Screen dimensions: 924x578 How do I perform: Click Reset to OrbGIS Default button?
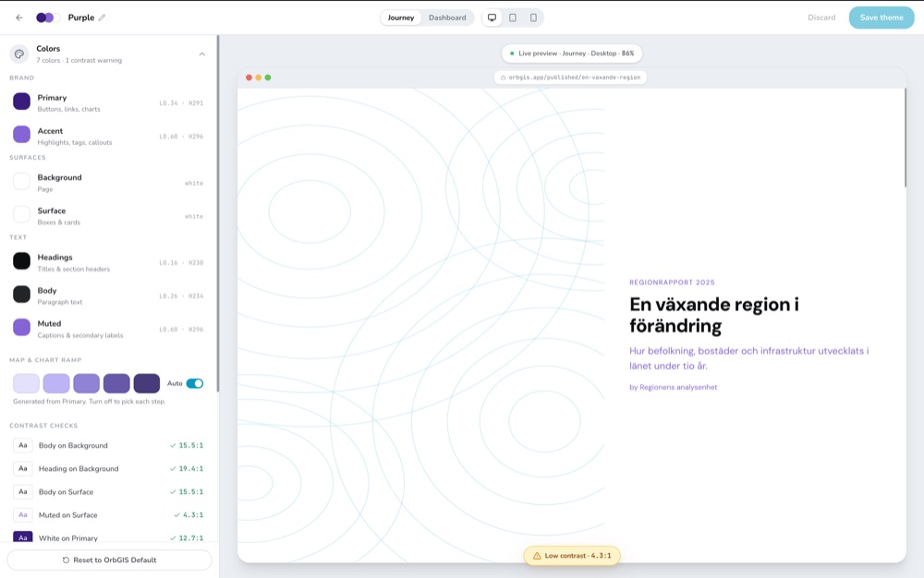point(110,560)
